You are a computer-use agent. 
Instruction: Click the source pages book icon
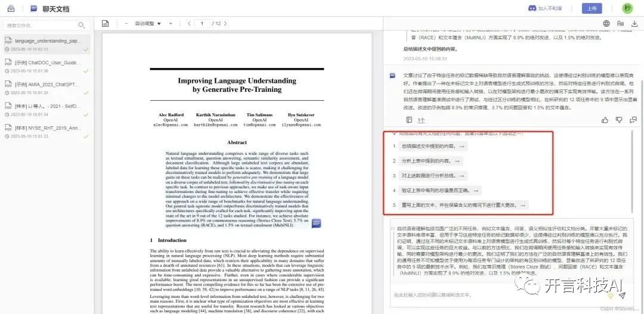(409, 120)
